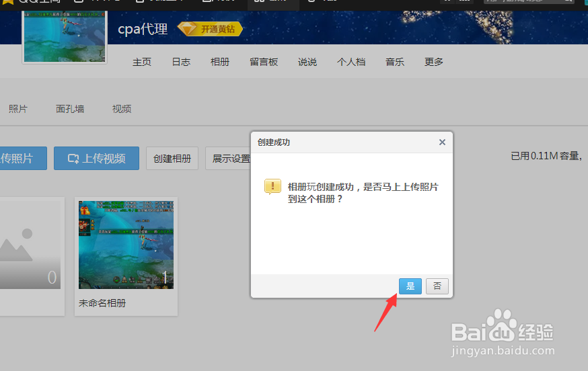Open the 个人档 navigation tab
588x371 pixels.
pyautogui.click(x=351, y=62)
